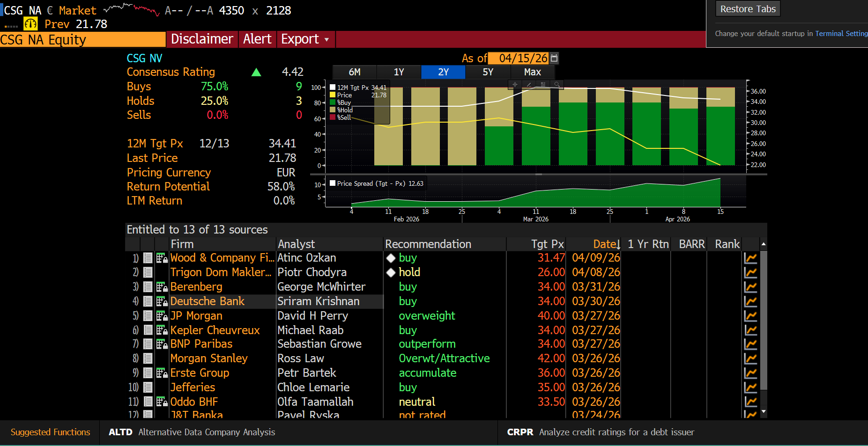Open the Disclaimer button
The height and width of the screenshot is (446, 868).
[x=202, y=39]
